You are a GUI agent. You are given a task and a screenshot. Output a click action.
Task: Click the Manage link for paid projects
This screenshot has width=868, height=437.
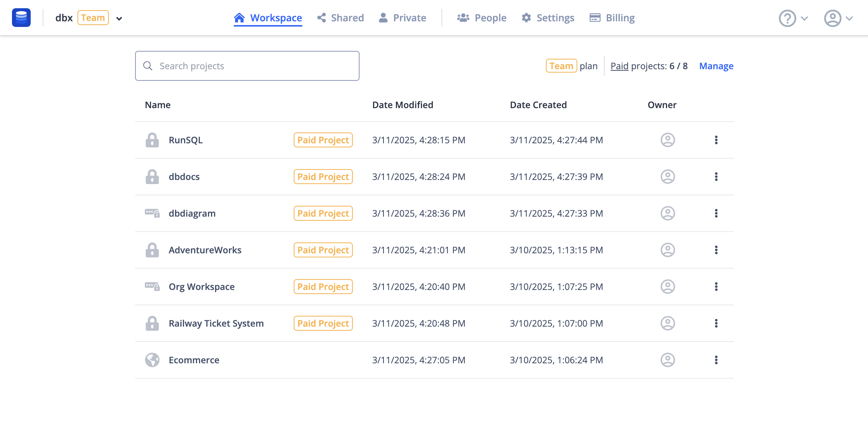click(716, 66)
